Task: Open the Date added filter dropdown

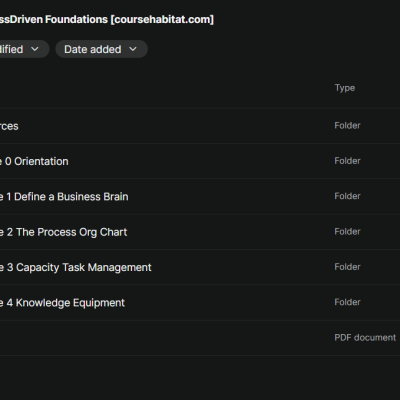Action: (101, 49)
